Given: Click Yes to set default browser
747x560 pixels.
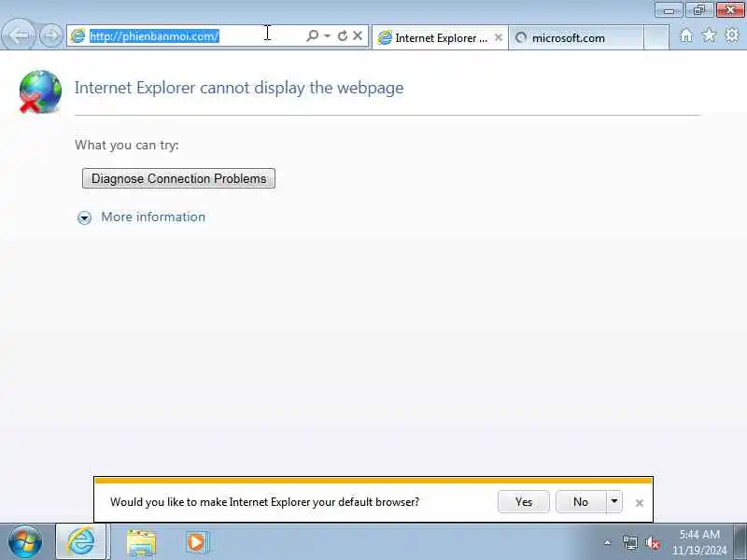Looking at the screenshot, I should tap(524, 502).
